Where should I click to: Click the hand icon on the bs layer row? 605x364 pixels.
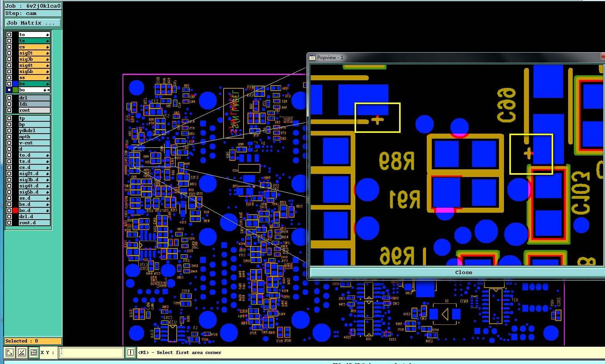[48, 84]
